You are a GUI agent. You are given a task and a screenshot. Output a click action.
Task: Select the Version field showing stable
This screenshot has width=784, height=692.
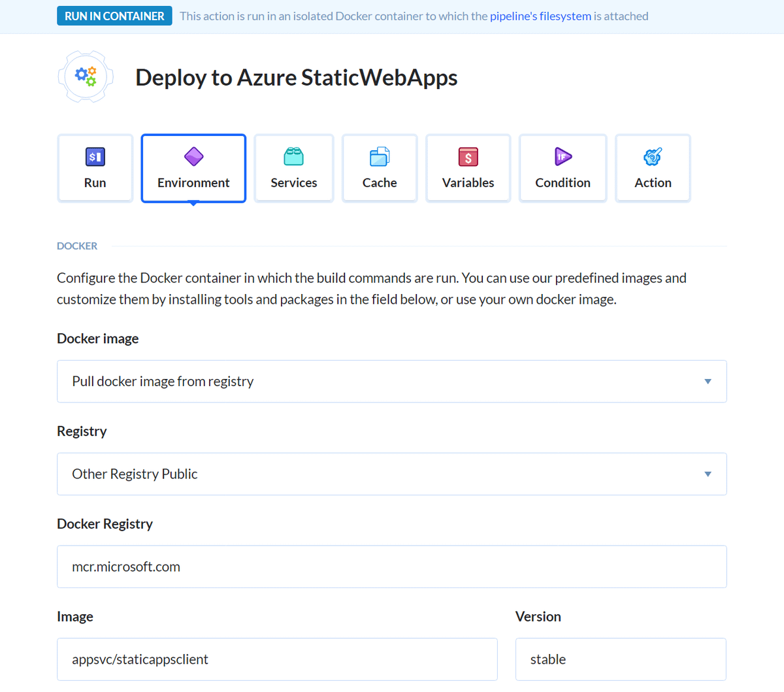(x=620, y=659)
